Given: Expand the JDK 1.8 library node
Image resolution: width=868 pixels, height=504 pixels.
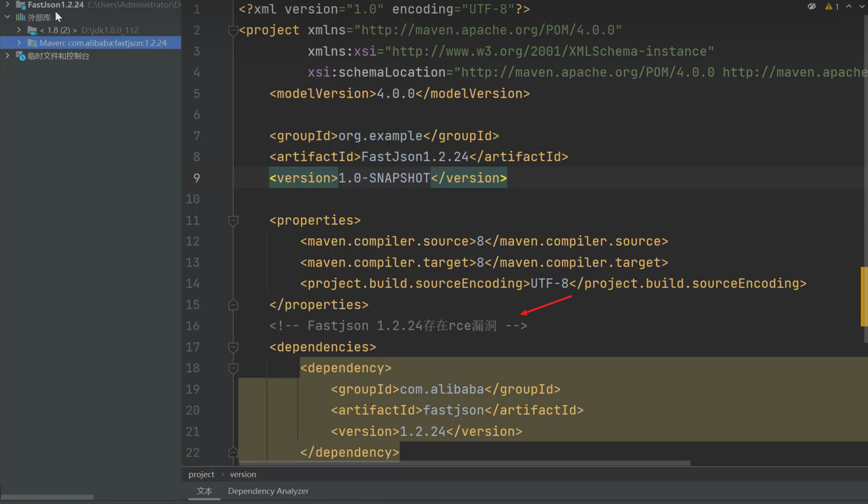Looking at the screenshot, I should coord(19,30).
